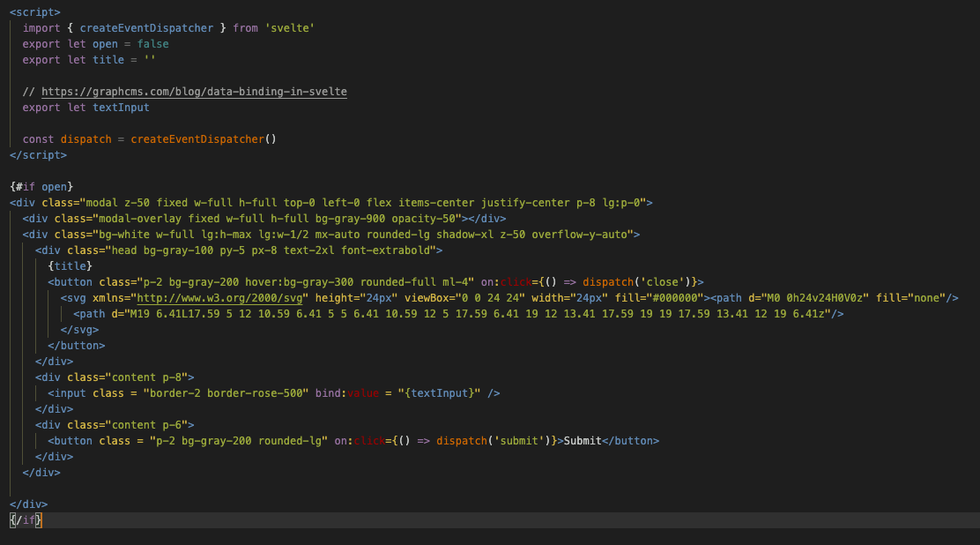Open the graphcms.com data-binding blog link
This screenshot has height=545, width=980.
pyautogui.click(x=194, y=92)
